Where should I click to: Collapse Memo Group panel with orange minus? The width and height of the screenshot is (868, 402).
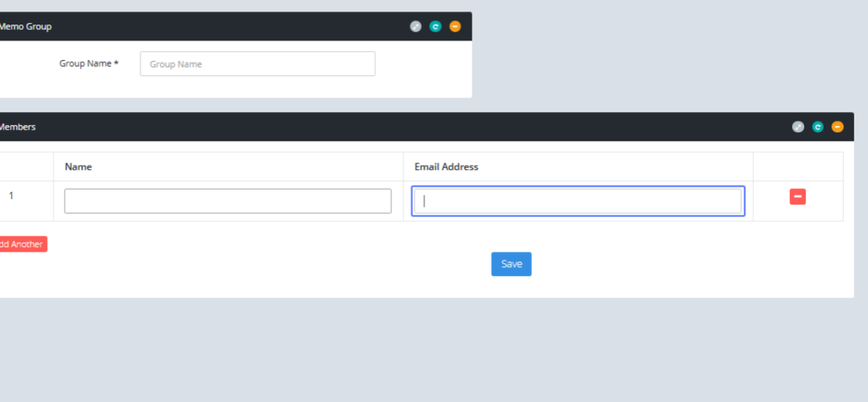[x=454, y=27]
